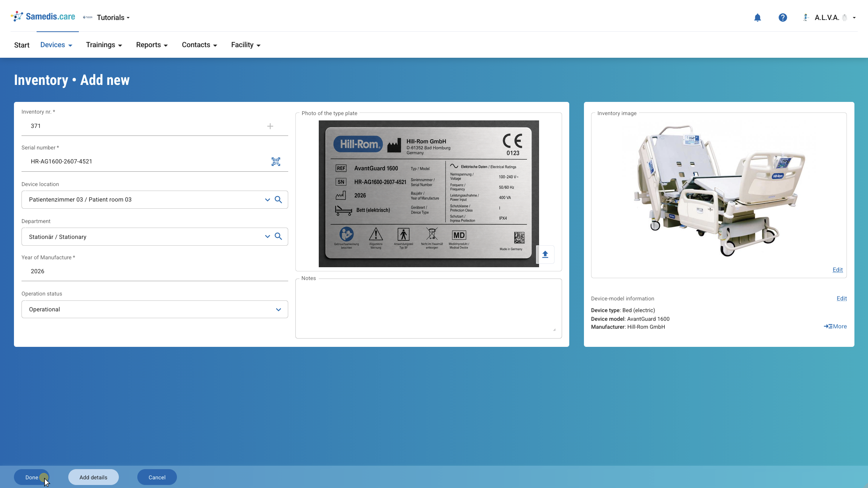This screenshot has width=868, height=488.
Task: Click Edit link under Inventory image
Action: point(837,270)
